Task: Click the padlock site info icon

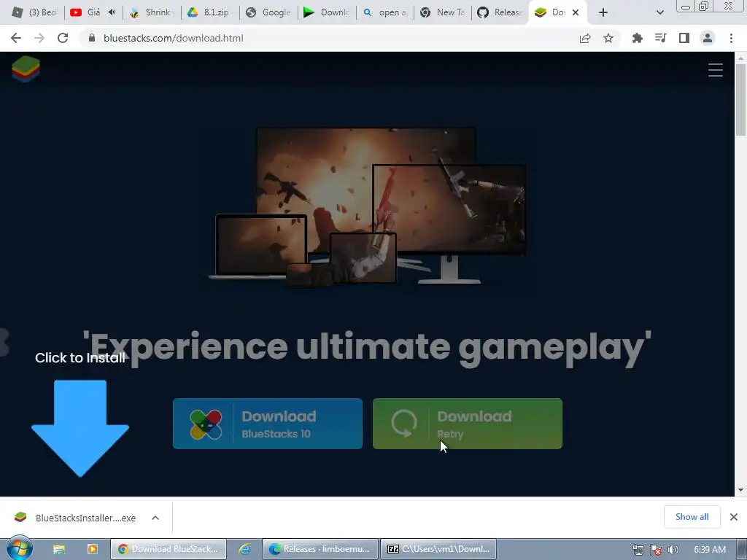Action: pos(91,38)
